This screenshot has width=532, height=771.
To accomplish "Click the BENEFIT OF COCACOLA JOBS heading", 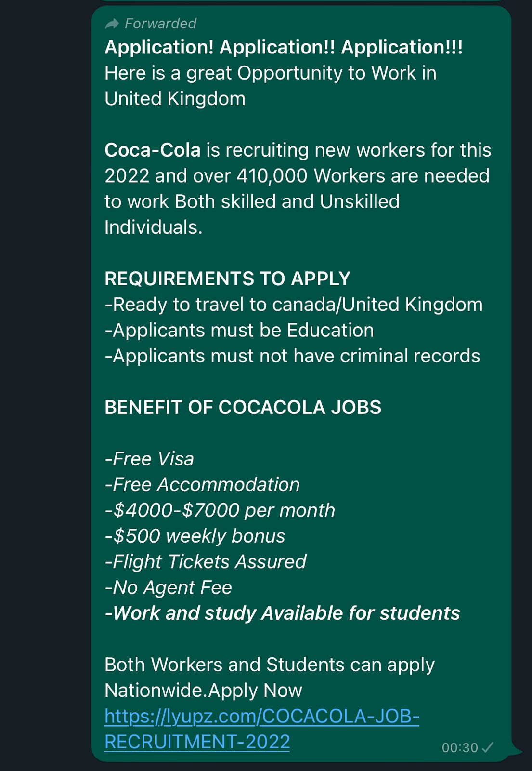I will 243,408.
